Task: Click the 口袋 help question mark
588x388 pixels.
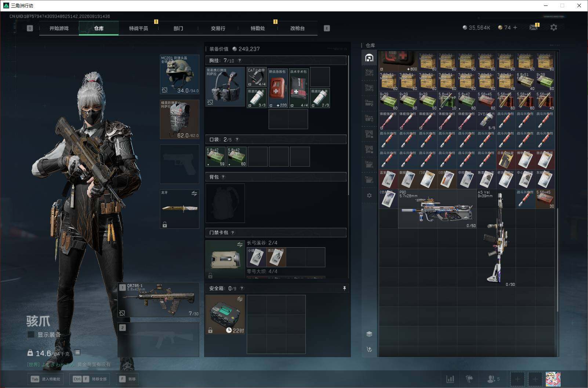Action: pos(237,140)
